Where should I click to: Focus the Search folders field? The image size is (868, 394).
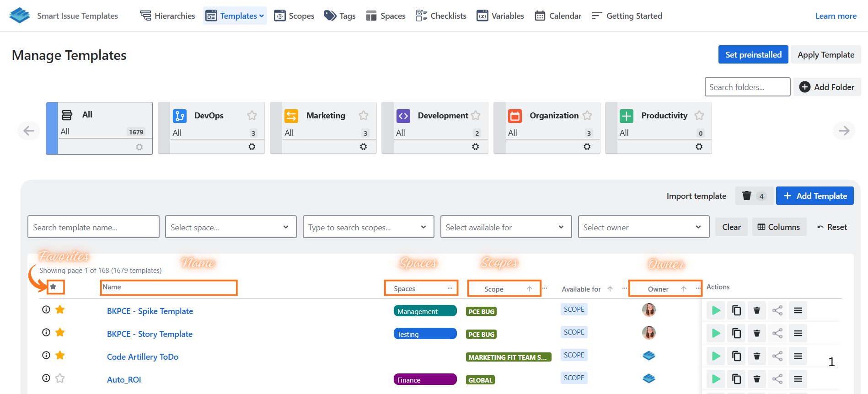(747, 87)
